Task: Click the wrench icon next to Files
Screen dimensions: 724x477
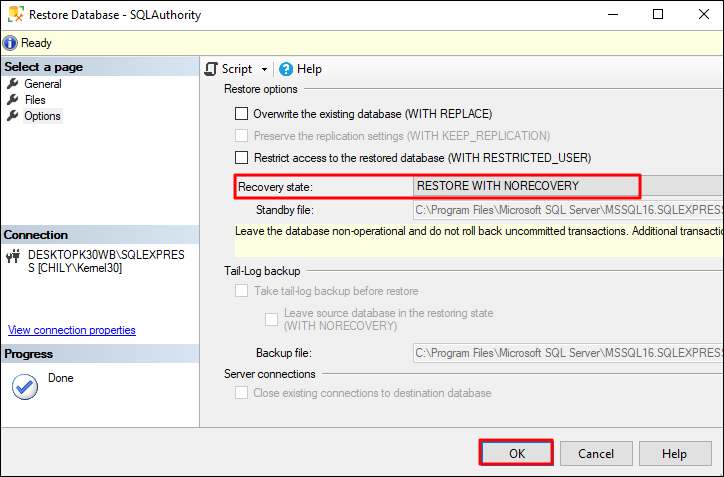Action: click(13, 100)
